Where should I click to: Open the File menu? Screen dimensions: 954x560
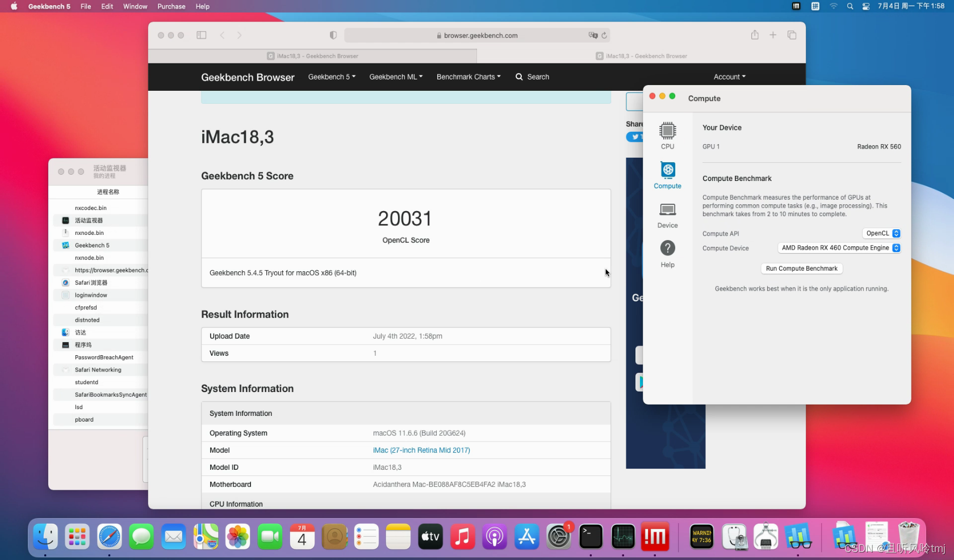pyautogui.click(x=86, y=6)
